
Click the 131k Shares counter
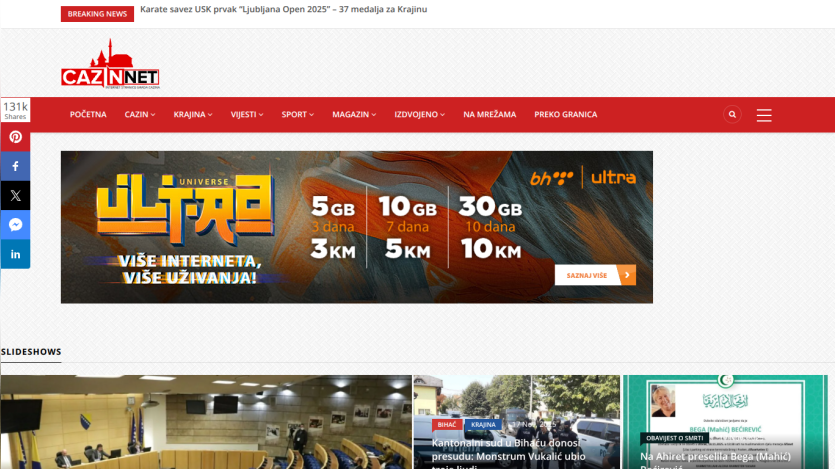click(15, 110)
